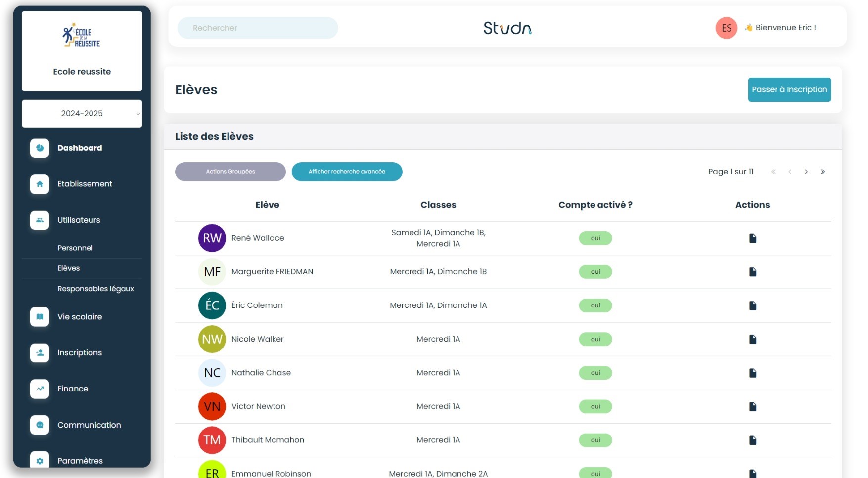The height and width of the screenshot is (478, 868).
Task: Expand the 2024-2025 school year dropdown
Action: (82, 114)
